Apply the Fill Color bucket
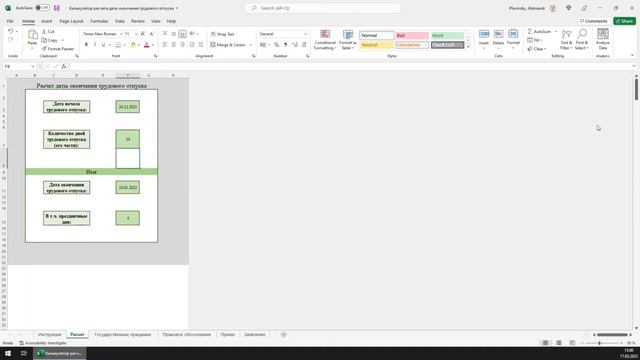Screen dimensions: 640x360 pyautogui.click(x=133, y=44)
